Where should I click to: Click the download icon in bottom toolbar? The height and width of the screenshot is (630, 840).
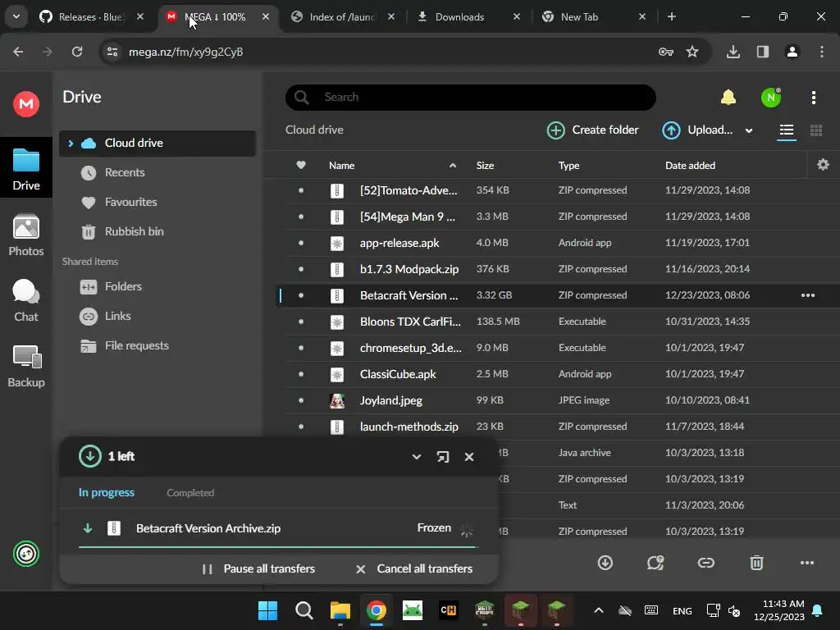pos(605,563)
